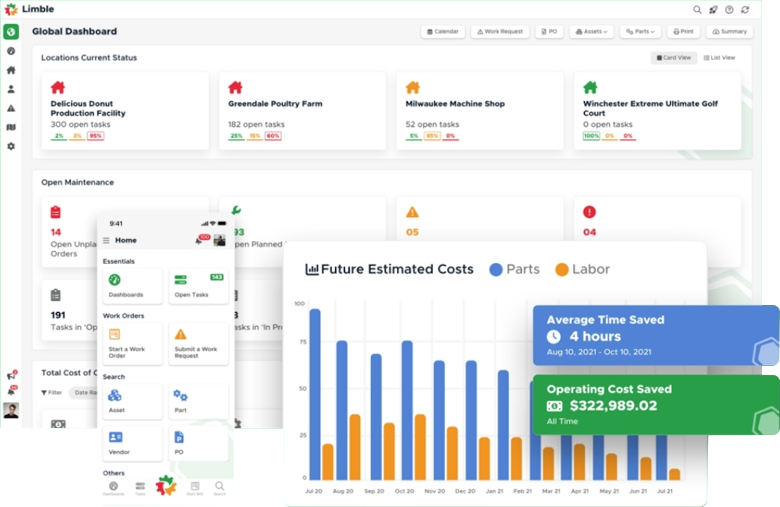Select the green globe icon in left sidebar
Viewport: 780px width, 507px height.
pyautogui.click(x=11, y=32)
